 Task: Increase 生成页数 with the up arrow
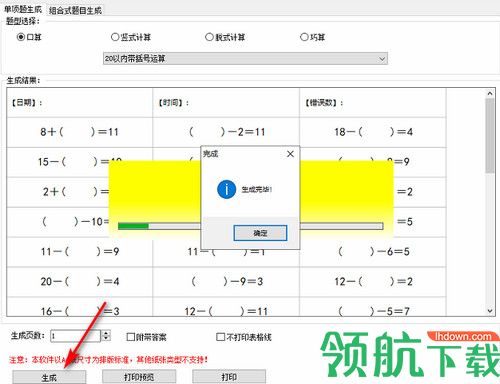[106, 333]
